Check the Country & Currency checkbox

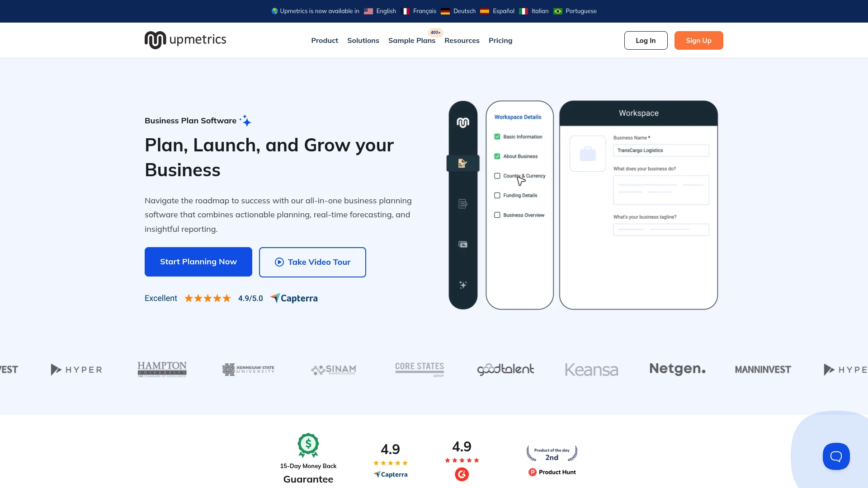coord(497,176)
